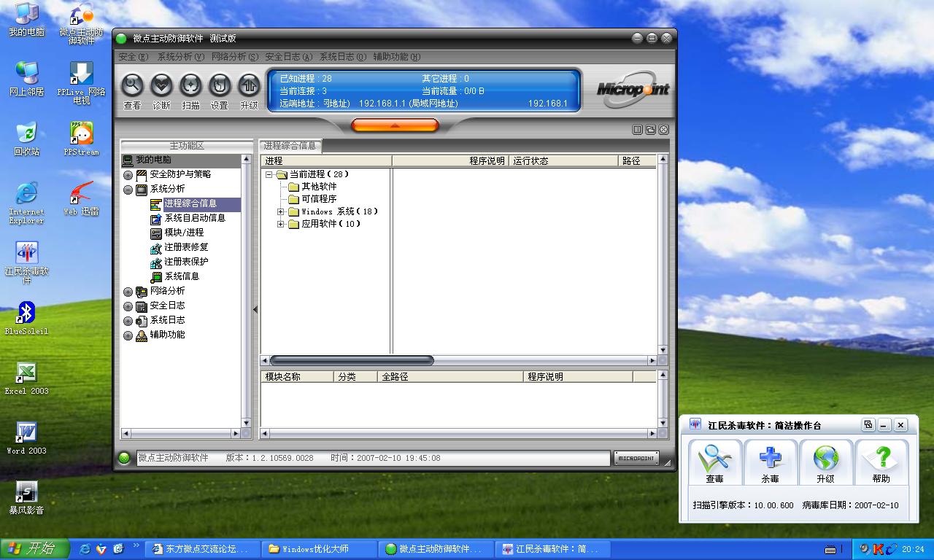The width and height of the screenshot is (934, 560).
Task: Click the 帮助 question mark in Jiangmin console
Action: click(x=881, y=462)
